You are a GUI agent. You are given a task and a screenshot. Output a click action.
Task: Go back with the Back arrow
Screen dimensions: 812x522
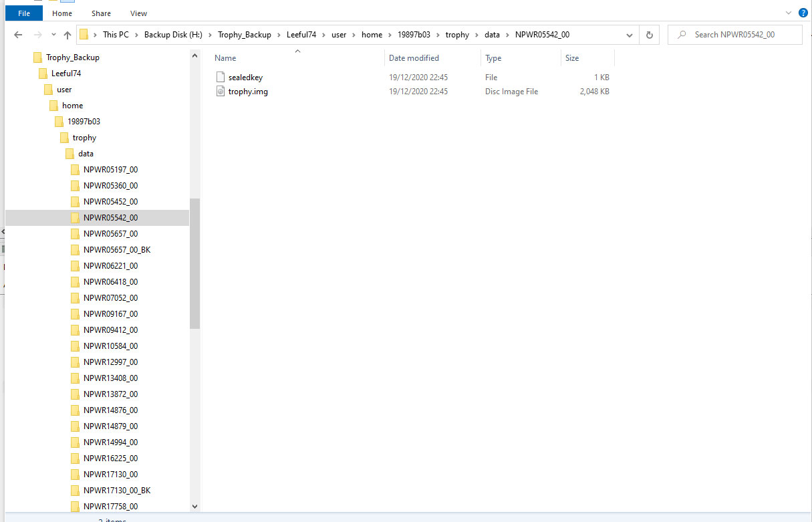point(19,35)
